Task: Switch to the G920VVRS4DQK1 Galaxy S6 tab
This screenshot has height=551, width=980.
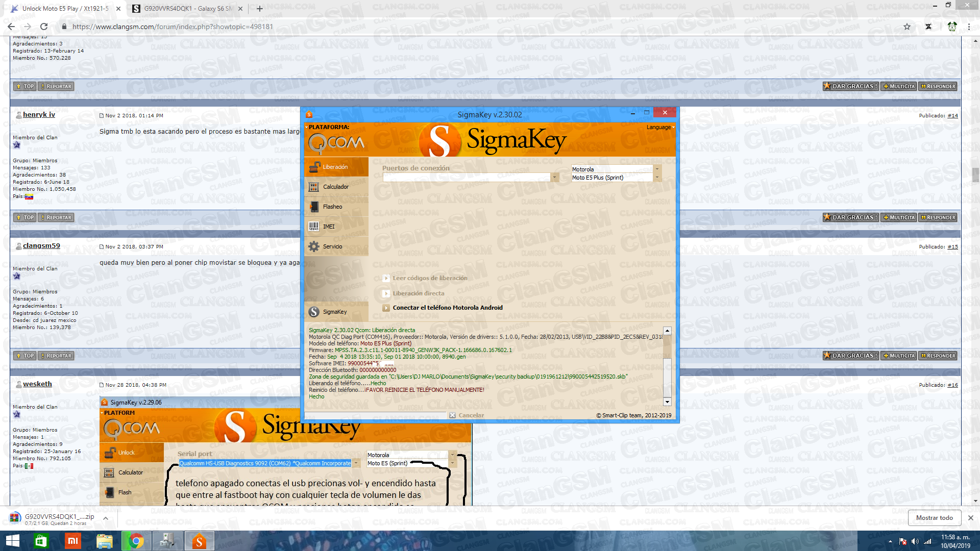Action: (x=188, y=9)
